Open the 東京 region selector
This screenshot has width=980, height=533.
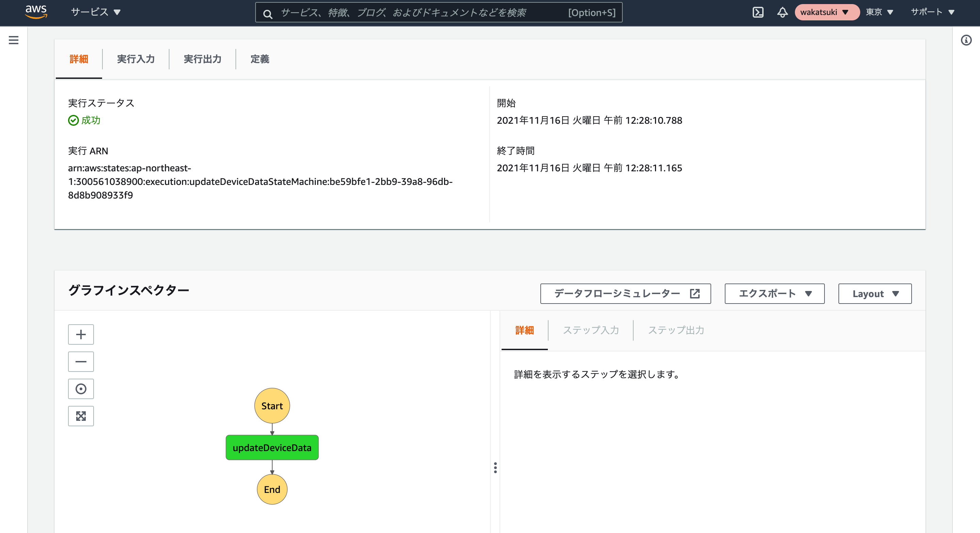point(880,12)
